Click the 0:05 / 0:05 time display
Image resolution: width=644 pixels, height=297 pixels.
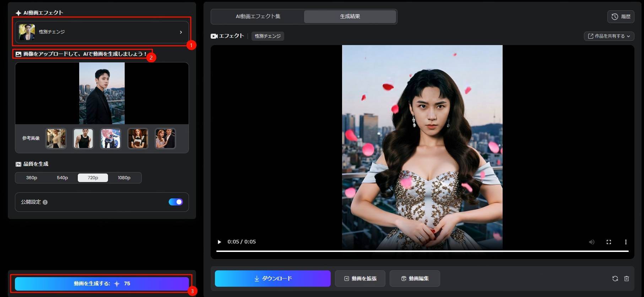coord(242,242)
